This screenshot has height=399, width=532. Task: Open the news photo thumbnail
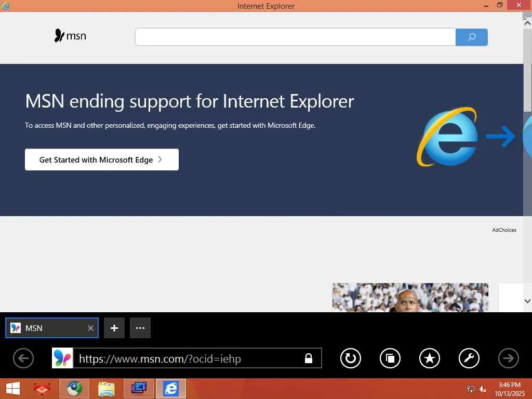pos(410,298)
